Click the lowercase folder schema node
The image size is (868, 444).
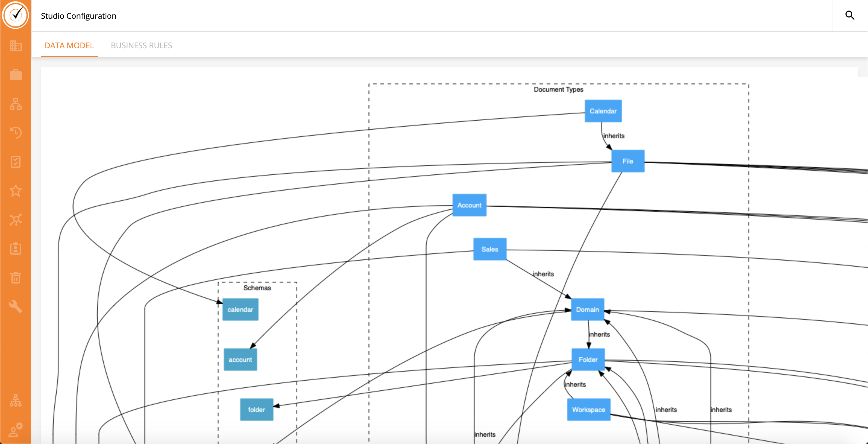point(256,410)
